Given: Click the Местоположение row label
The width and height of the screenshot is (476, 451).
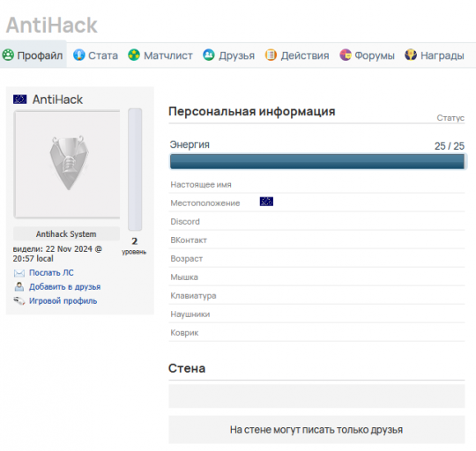Looking at the screenshot, I should pyautogui.click(x=205, y=203).
